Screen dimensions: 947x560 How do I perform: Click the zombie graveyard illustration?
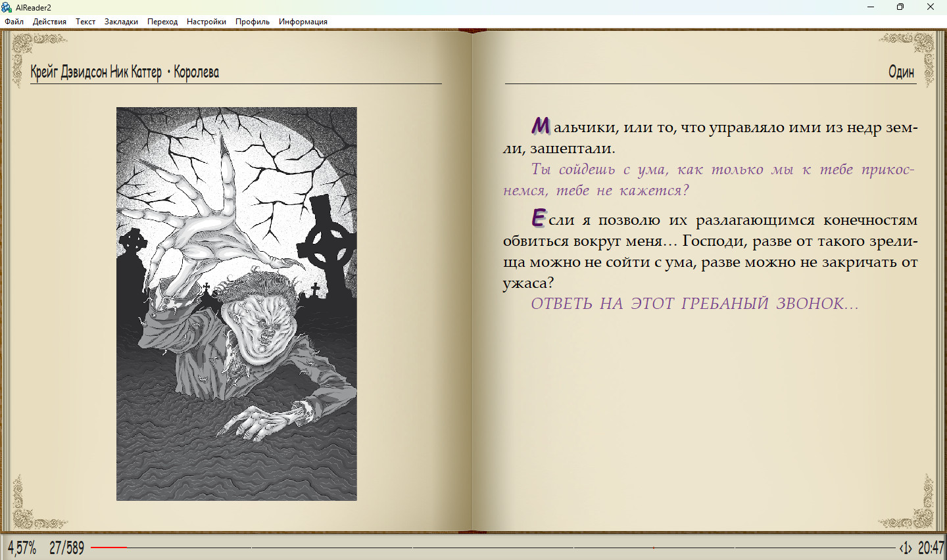pos(237,304)
